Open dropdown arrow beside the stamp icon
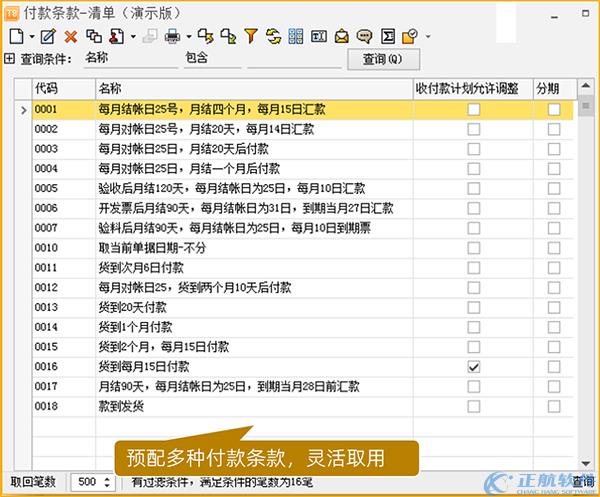Image resolution: width=600 pixels, height=497 pixels. point(133,37)
